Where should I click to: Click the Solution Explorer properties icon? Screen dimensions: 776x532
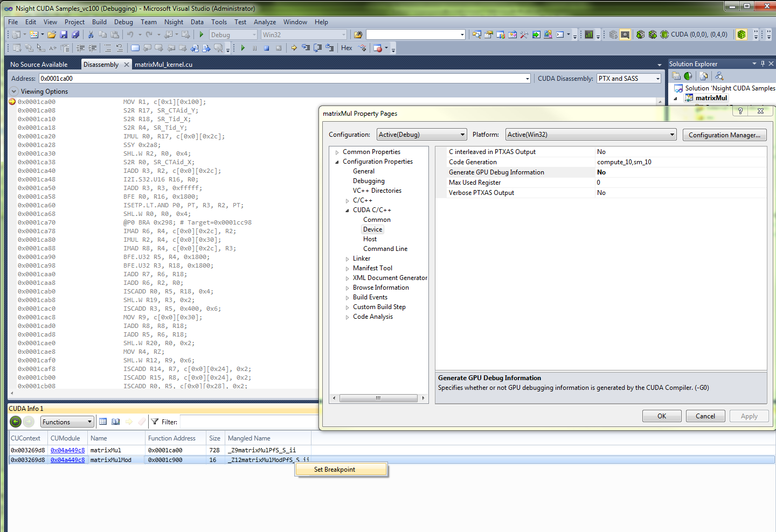pos(676,76)
